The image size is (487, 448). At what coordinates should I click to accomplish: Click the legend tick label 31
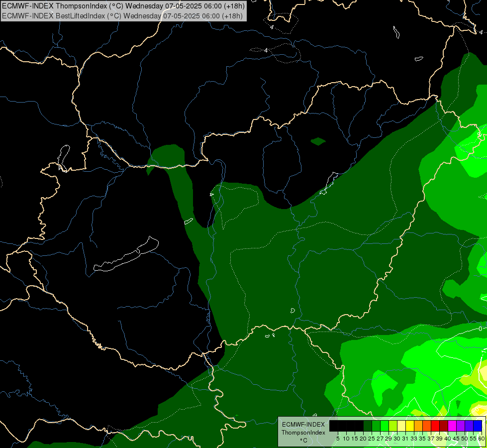(x=405, y=439)
